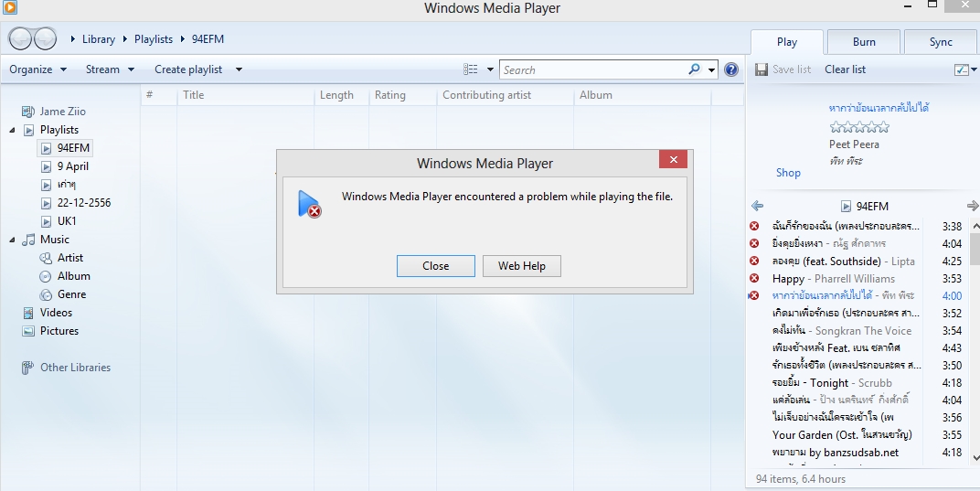This screenshot has width=980, height=491.
Task: Open the Create playlist dropdown arrow
Action: (x=239, y=69)
